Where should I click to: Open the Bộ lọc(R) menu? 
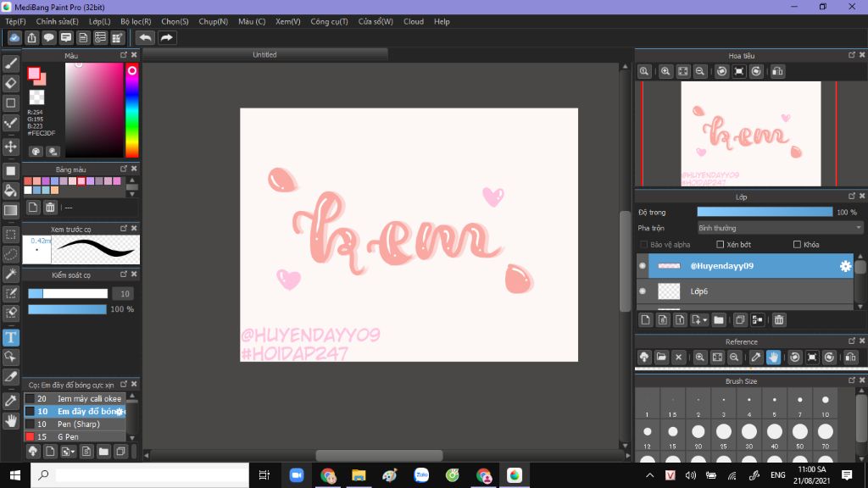136,21
